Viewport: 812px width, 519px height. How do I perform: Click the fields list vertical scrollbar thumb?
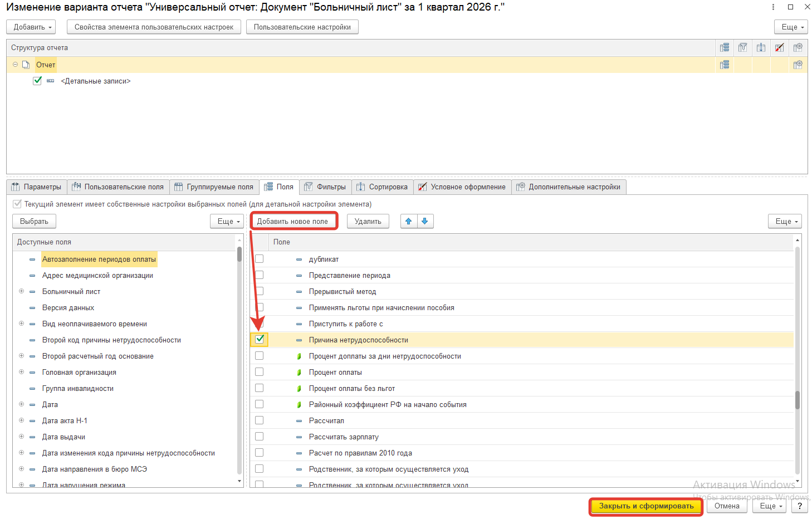click(798, 400)
